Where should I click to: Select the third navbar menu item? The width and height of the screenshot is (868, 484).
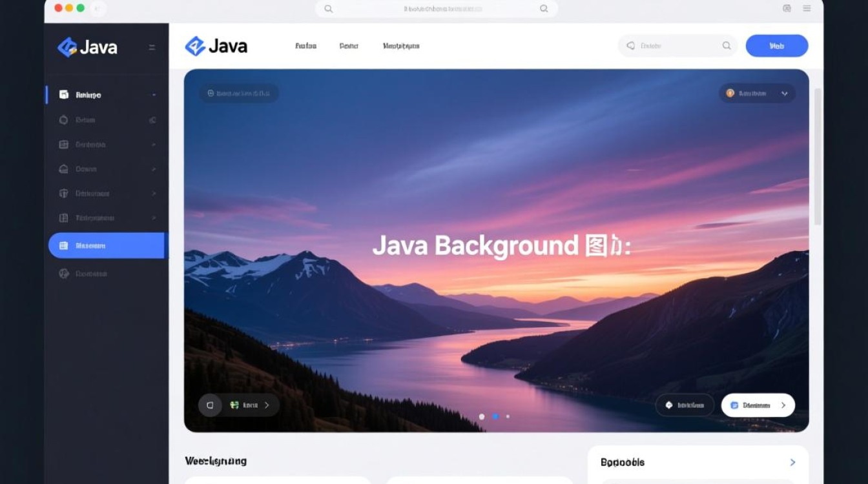pos(400,45)
